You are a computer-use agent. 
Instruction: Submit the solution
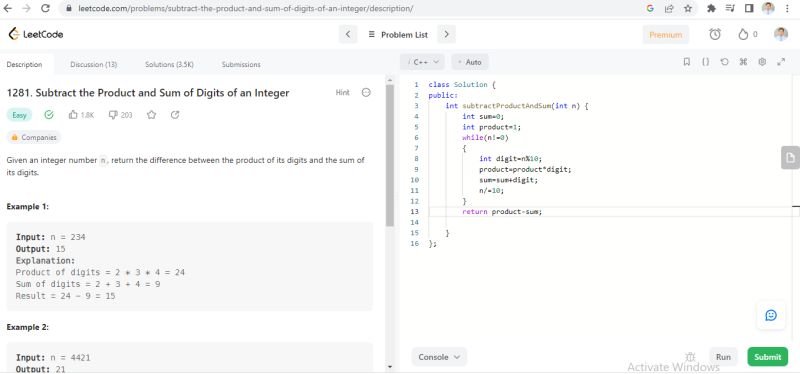coord(767,357)
